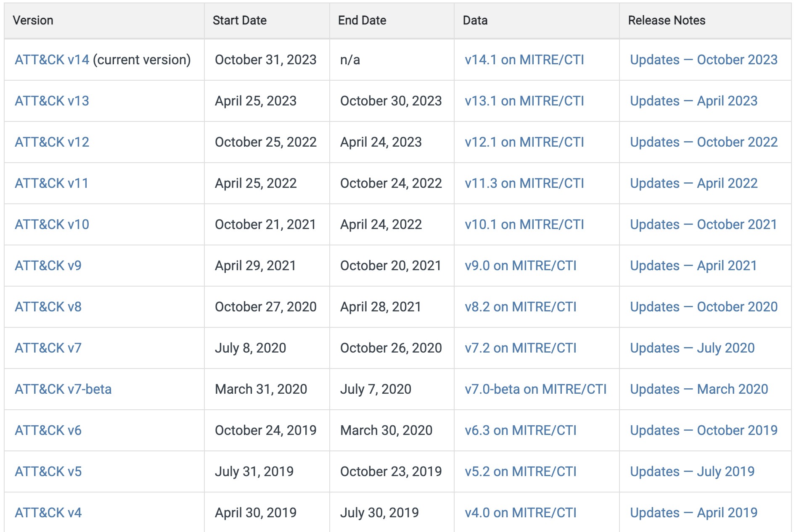View Updates — October 2019 release notes
The image size is (794, 532).
point(704,430)
